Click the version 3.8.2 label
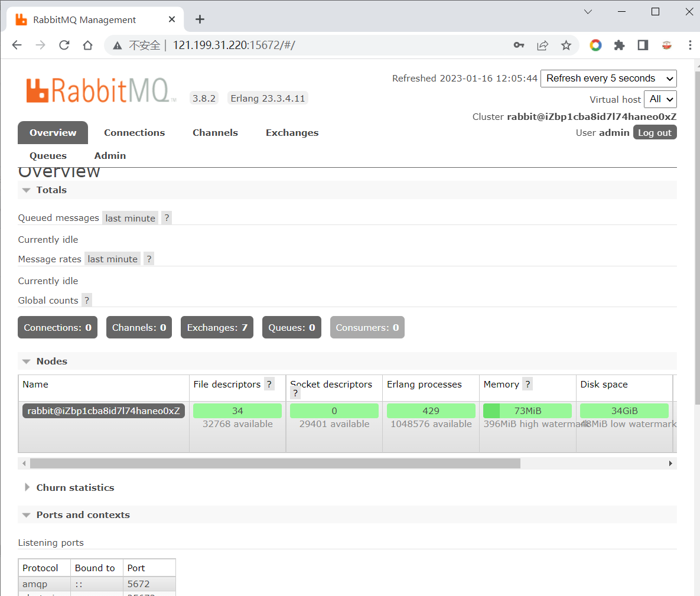700x596 pixels. [x=204, y=98]
